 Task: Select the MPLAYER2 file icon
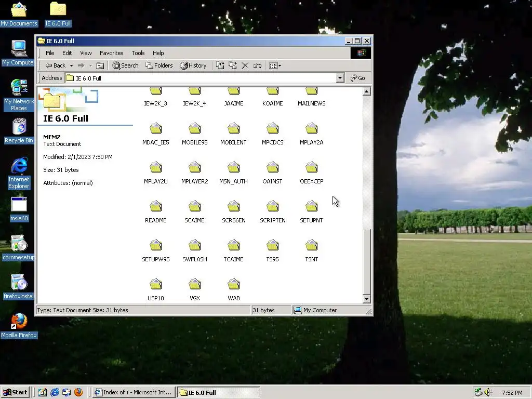click(x=195, y=168)
